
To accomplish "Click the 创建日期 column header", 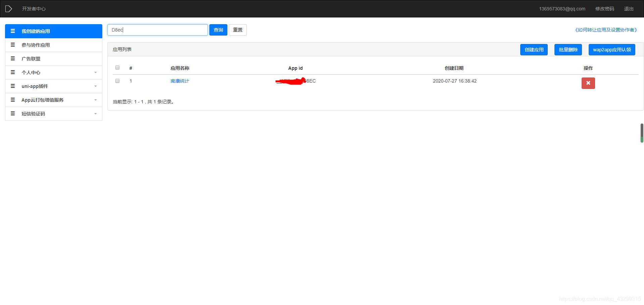I will tap(454, 68).
